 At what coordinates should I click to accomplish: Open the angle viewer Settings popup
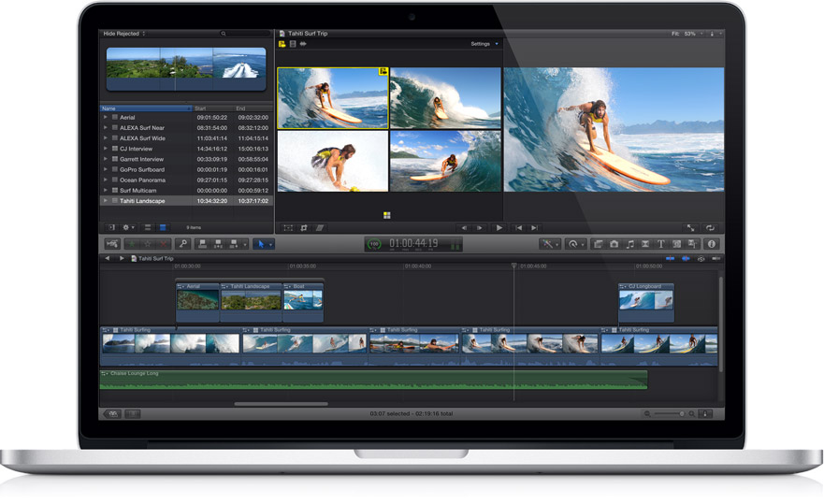point(484,44)
